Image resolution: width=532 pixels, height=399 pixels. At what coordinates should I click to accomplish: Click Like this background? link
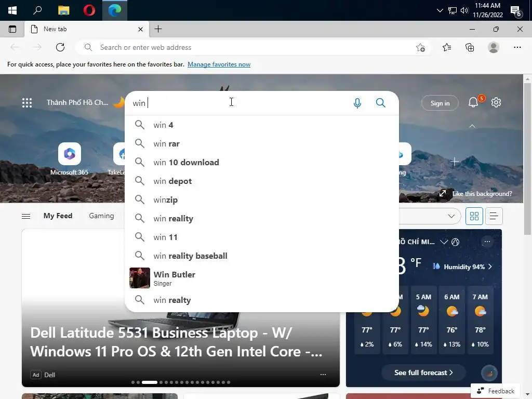pos(482,194)
